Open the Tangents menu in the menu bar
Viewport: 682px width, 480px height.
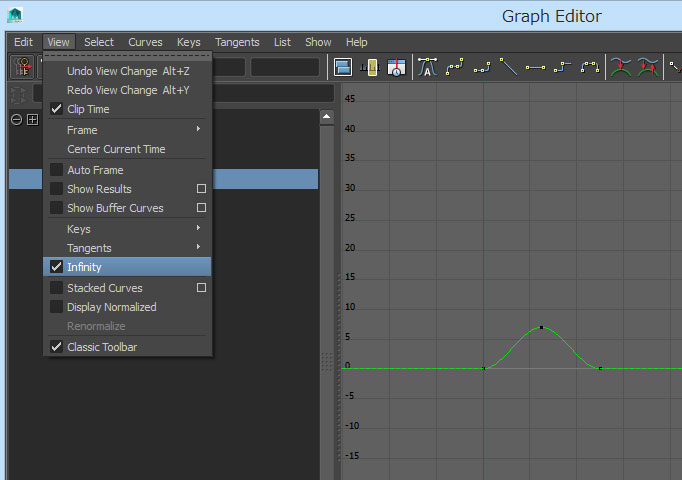point(237,42)
